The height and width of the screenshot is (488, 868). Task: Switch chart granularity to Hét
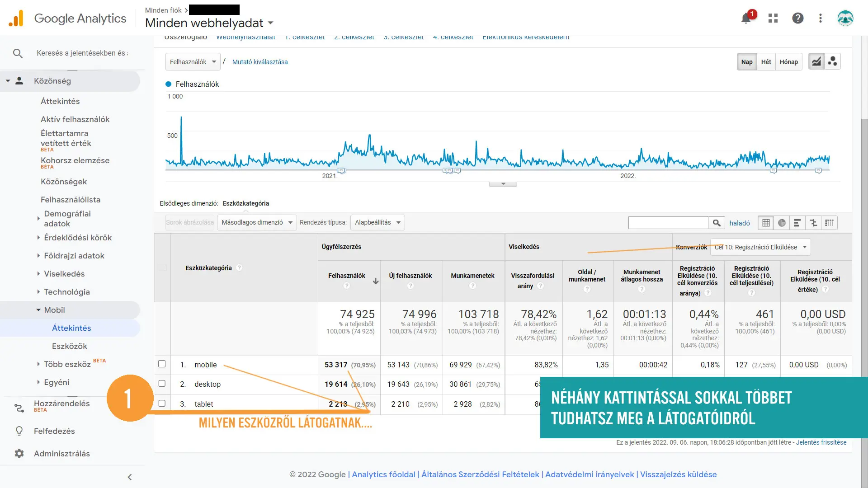tap(766, 62)
